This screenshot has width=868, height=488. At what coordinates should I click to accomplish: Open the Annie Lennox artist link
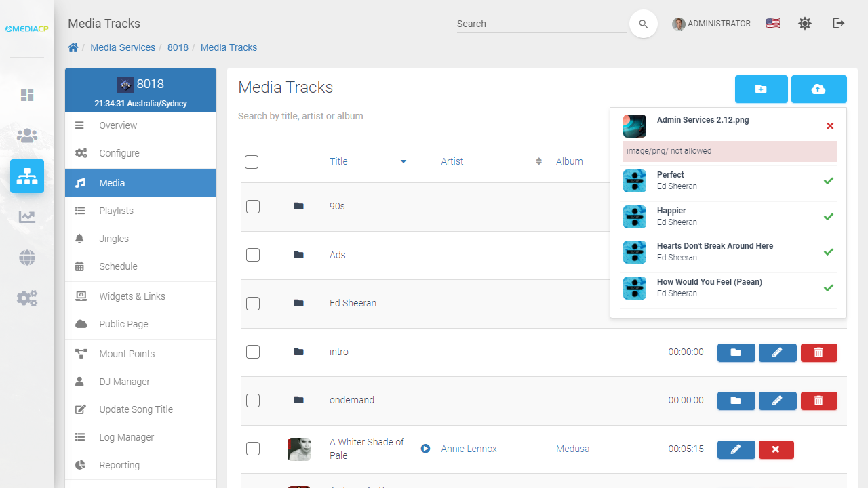click(469, 449)
